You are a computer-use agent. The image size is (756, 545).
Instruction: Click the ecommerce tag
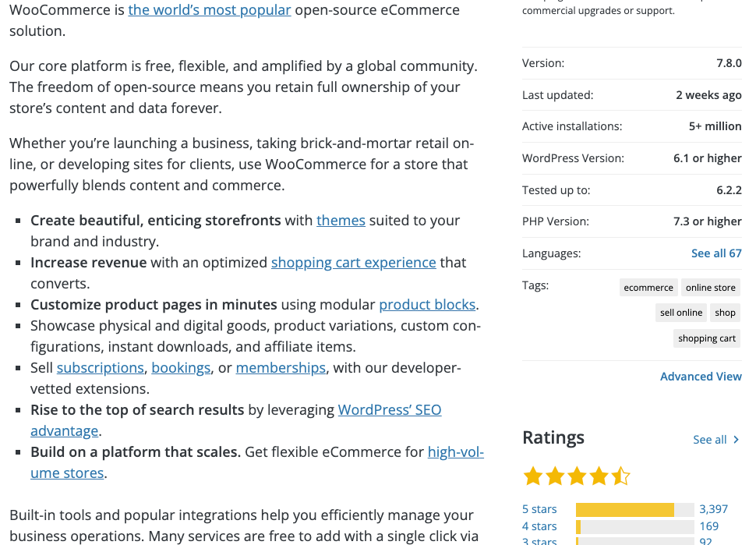(648, 287)
